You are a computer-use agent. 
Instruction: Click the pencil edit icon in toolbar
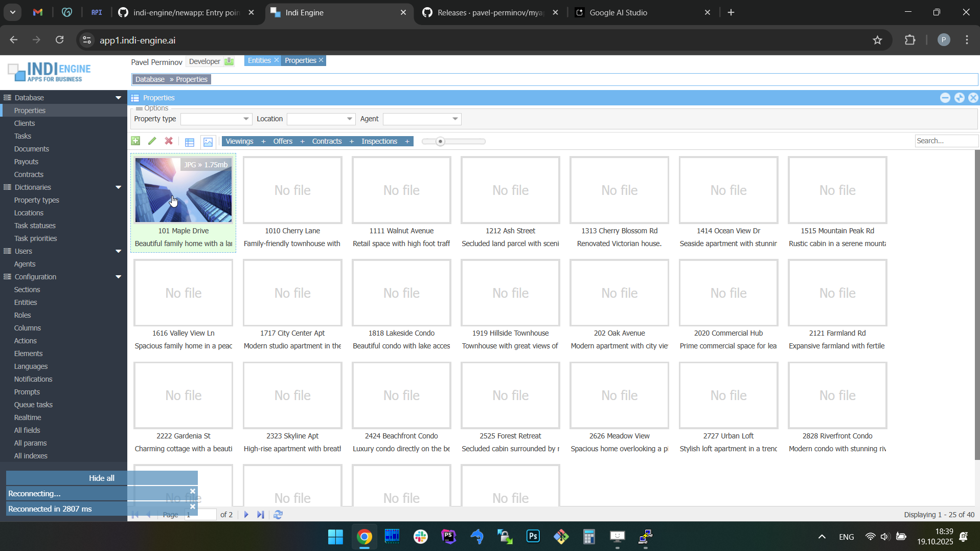click(152, 141)
